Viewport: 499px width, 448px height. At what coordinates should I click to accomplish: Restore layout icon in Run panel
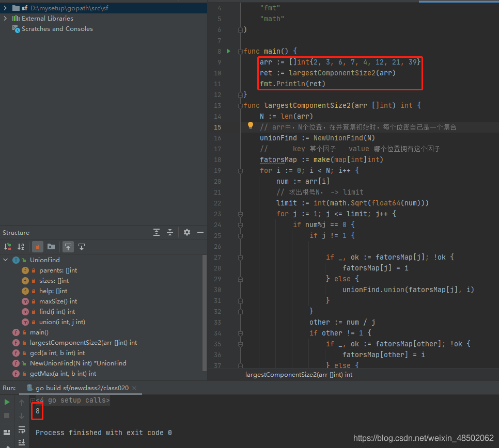7,432
